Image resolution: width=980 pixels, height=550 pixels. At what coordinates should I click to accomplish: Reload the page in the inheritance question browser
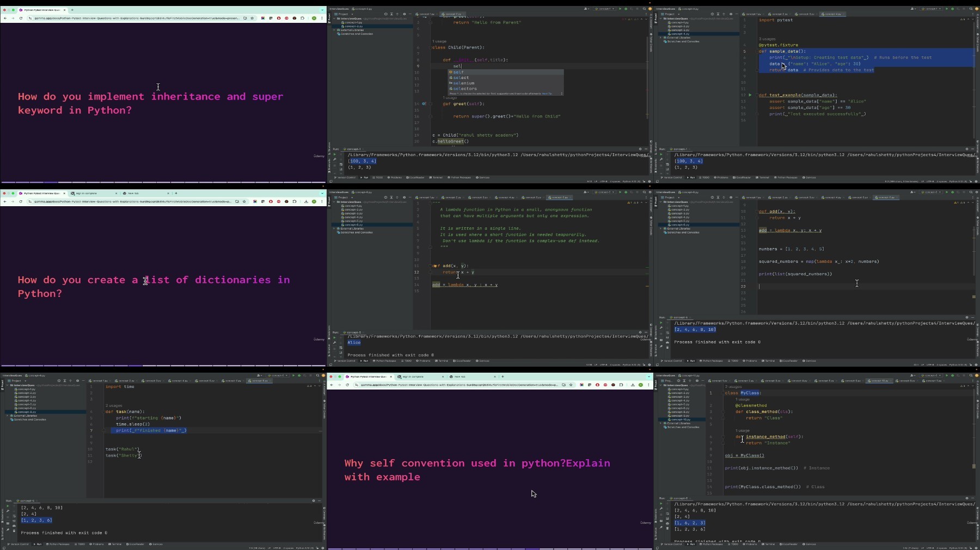point(21,18)
